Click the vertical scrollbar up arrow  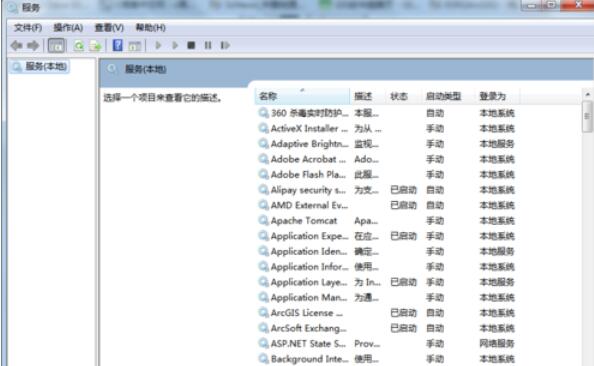tap(588, 94)
